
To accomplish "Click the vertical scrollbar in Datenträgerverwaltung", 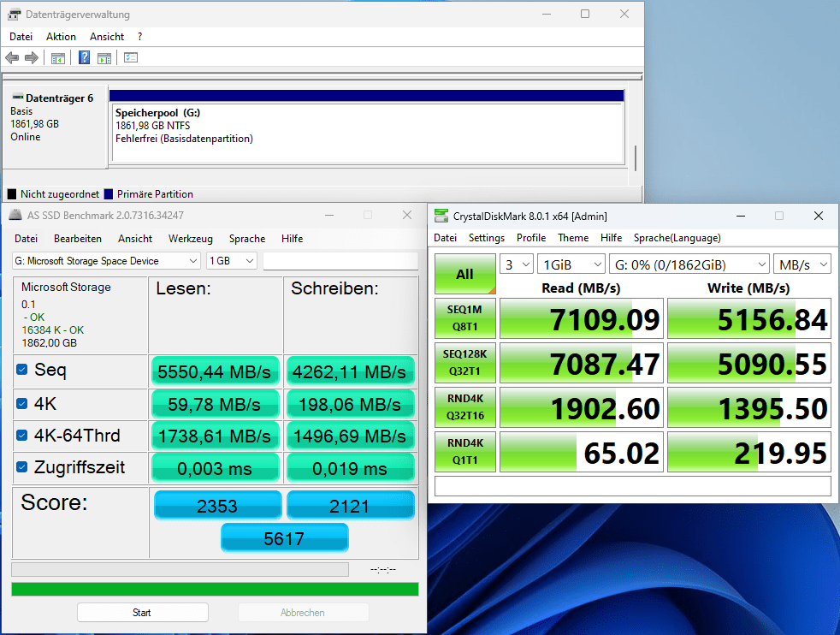I will [x=636, y=158].
